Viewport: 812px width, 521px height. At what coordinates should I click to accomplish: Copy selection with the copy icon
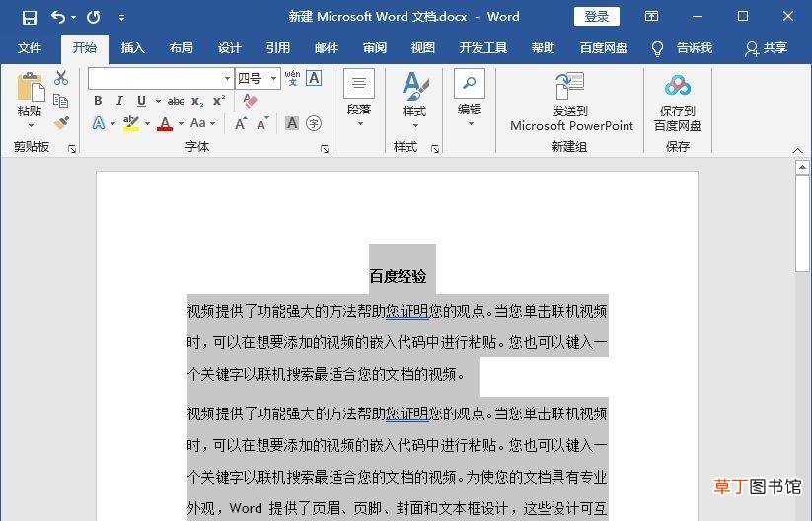pyautogui.click(x=61, y=101)
